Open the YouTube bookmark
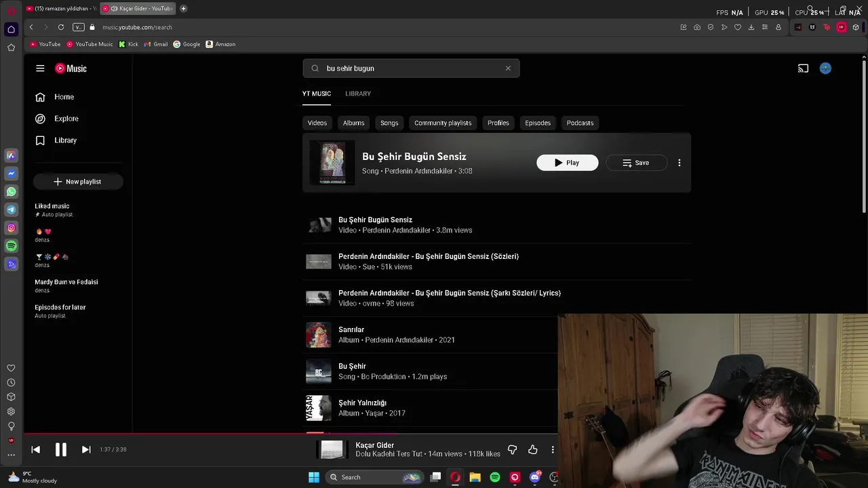This screenshot has width=868, height=488. [x=45, y=44]
